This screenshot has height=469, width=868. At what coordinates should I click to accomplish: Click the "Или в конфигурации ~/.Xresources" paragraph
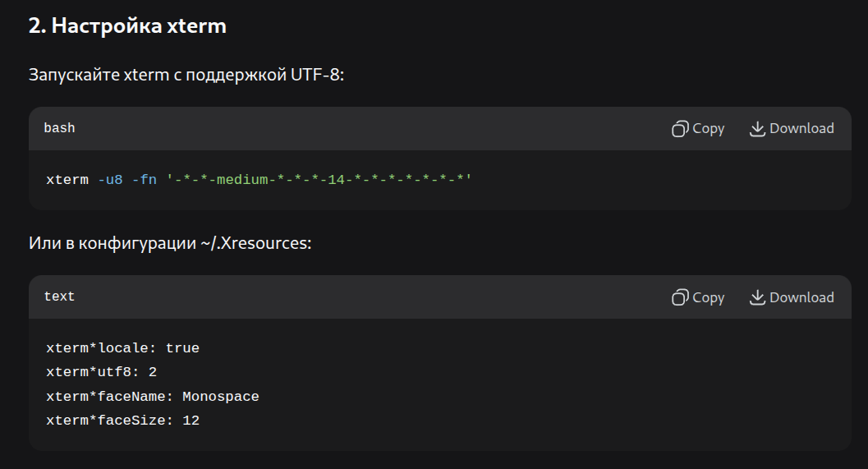[x=170, y=244]
